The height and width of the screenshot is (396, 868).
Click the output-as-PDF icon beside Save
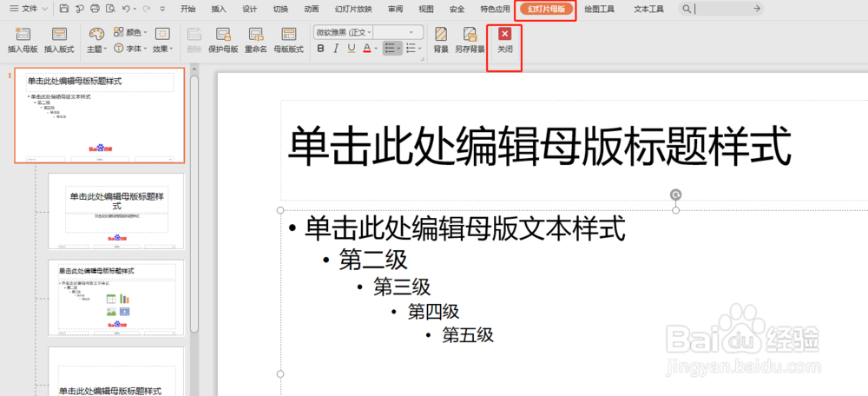(x=79, y=9)
